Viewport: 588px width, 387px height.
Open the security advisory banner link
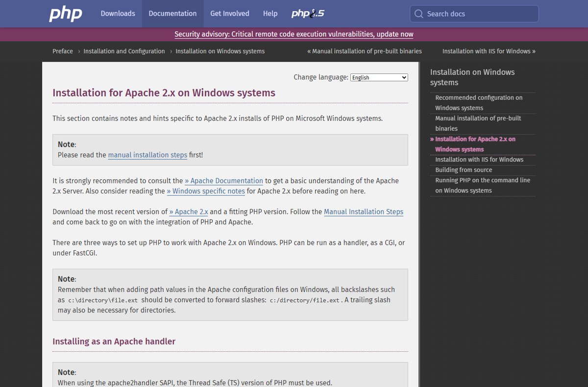pos(294,34)
